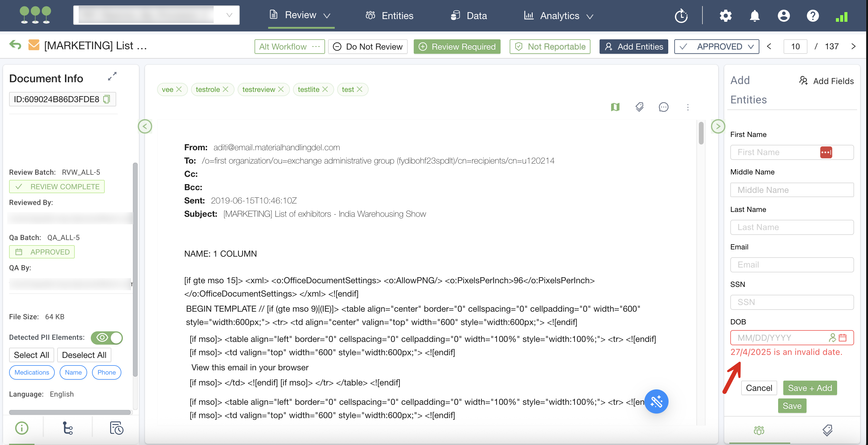
Task: Expand the Document Info panel
Action: [x=112, y=76]
